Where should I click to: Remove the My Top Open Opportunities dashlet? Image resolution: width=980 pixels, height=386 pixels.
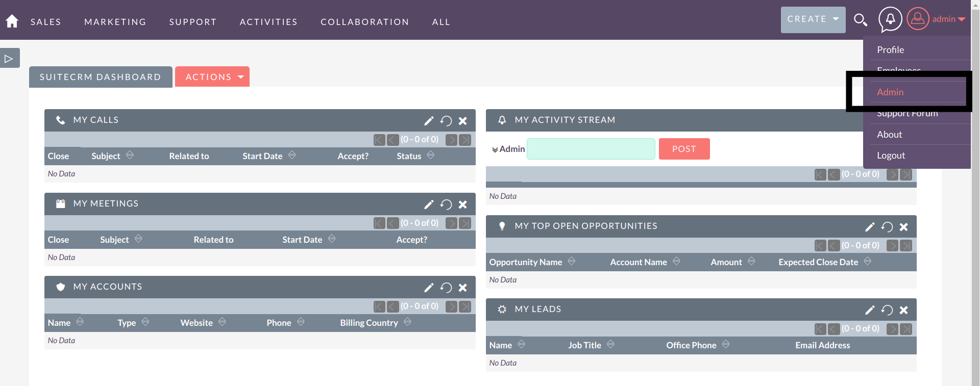click(x=903, y=227)
